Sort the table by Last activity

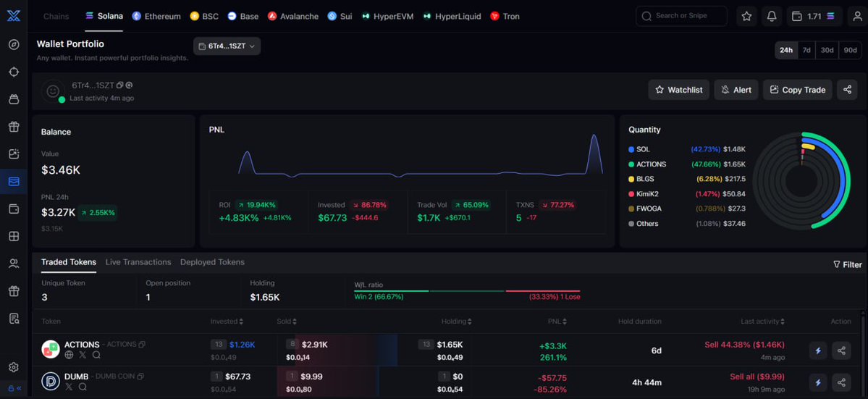763,322
